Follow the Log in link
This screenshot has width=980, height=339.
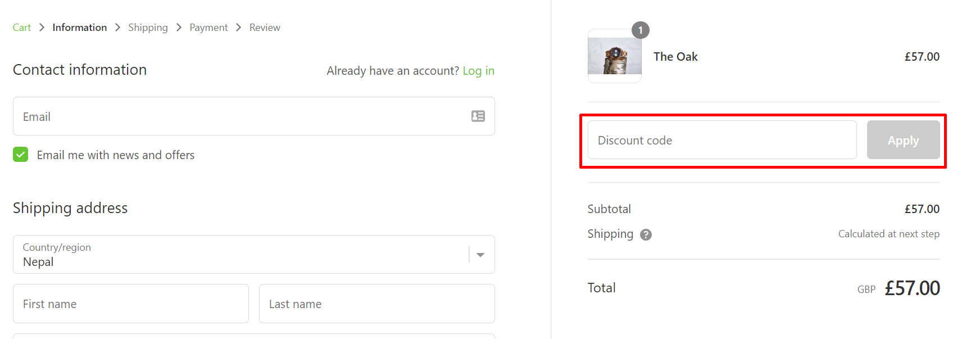[479, 71]
